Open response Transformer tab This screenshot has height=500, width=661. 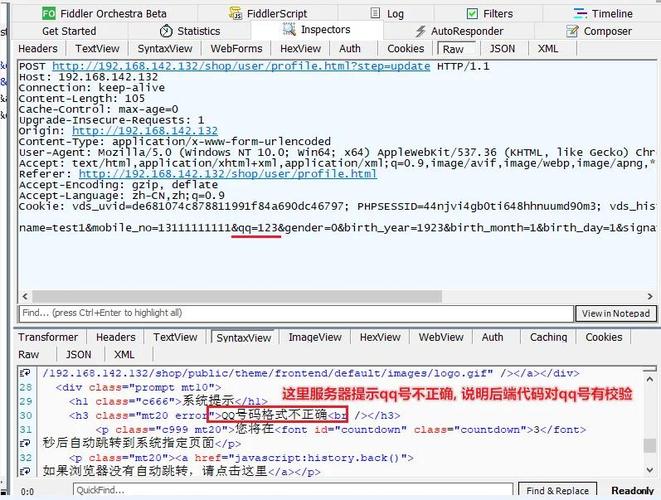(48, 337)
